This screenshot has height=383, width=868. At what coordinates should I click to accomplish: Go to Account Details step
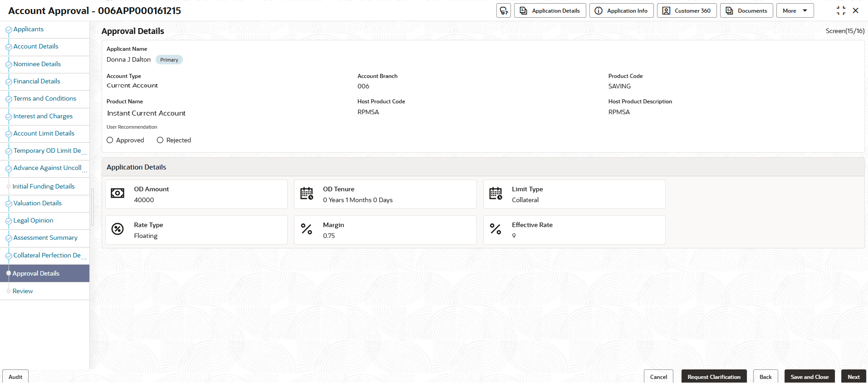pyautogui.click(x=36, y=46)
